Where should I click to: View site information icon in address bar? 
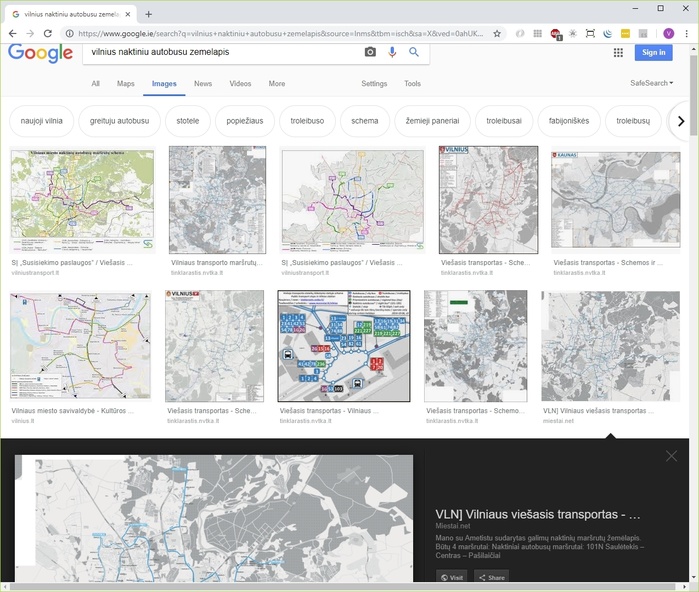click(x=70, y=33)
